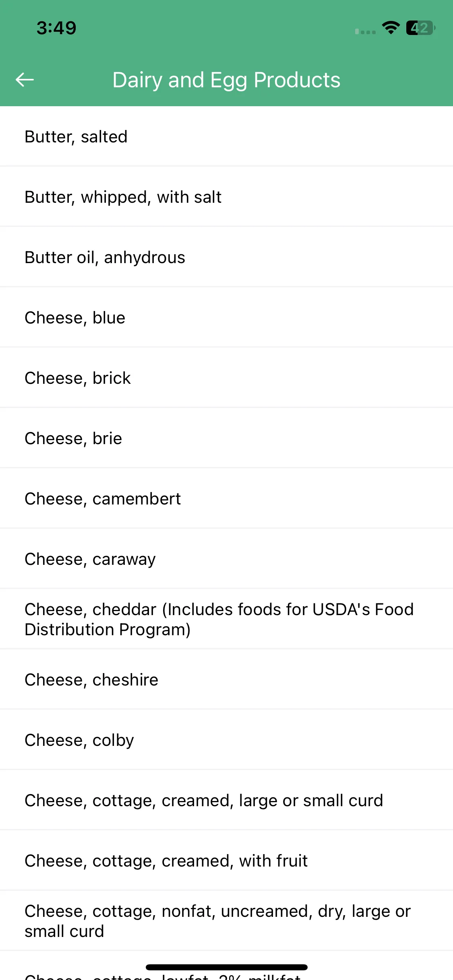Choose Cheese, blue from list

click(226, 317)
